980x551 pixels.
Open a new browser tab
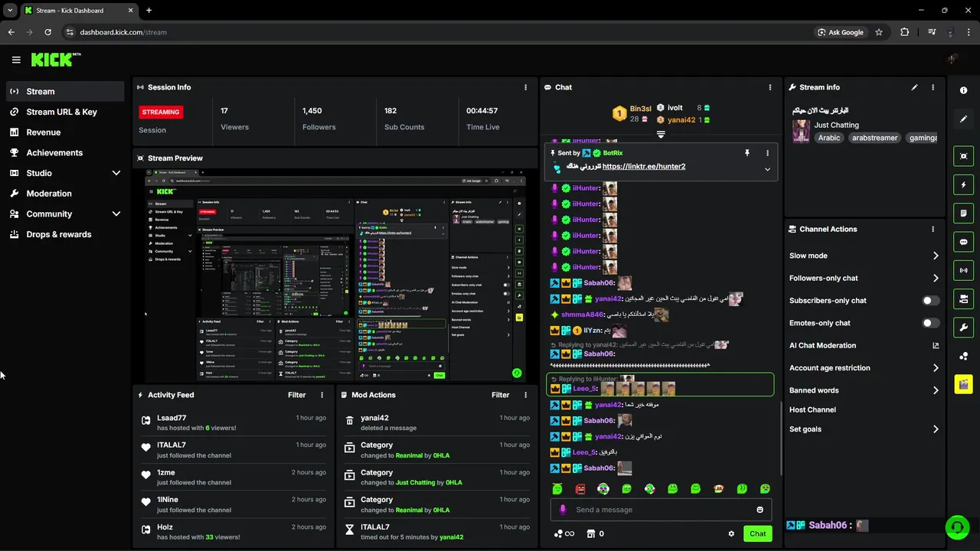click(x=149, y=10)
